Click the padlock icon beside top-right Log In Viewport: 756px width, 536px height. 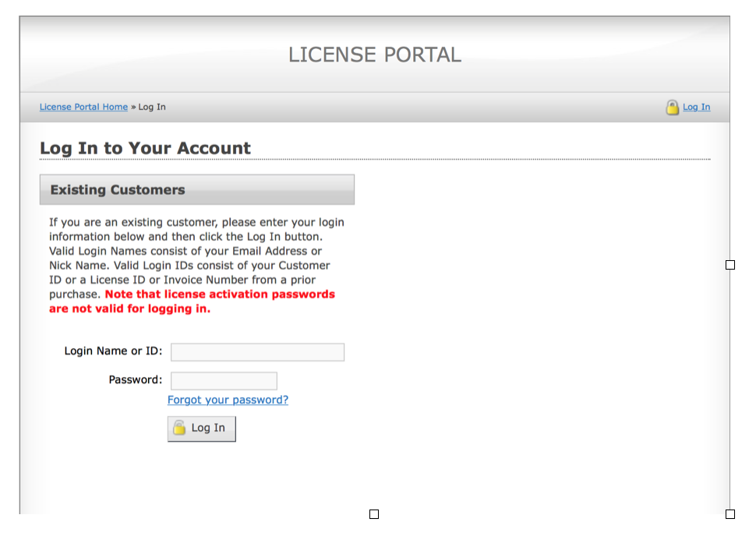(x=672, y=108)
